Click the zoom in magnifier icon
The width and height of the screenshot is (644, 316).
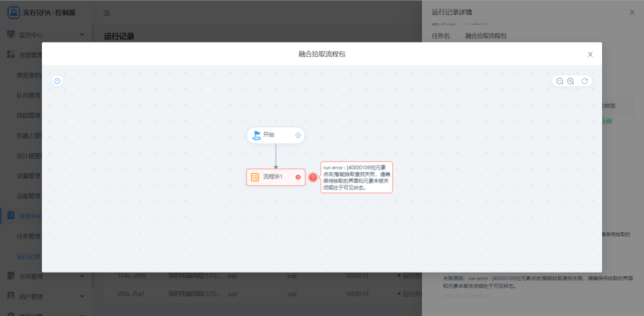click(570, 81)
